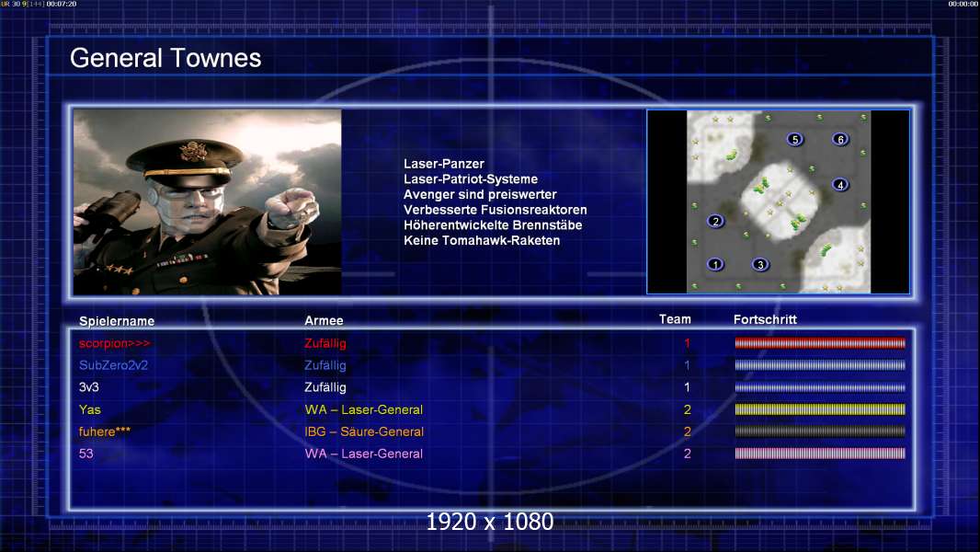
Task: Select player name 3v3
Action: click(x=89, y=387)
